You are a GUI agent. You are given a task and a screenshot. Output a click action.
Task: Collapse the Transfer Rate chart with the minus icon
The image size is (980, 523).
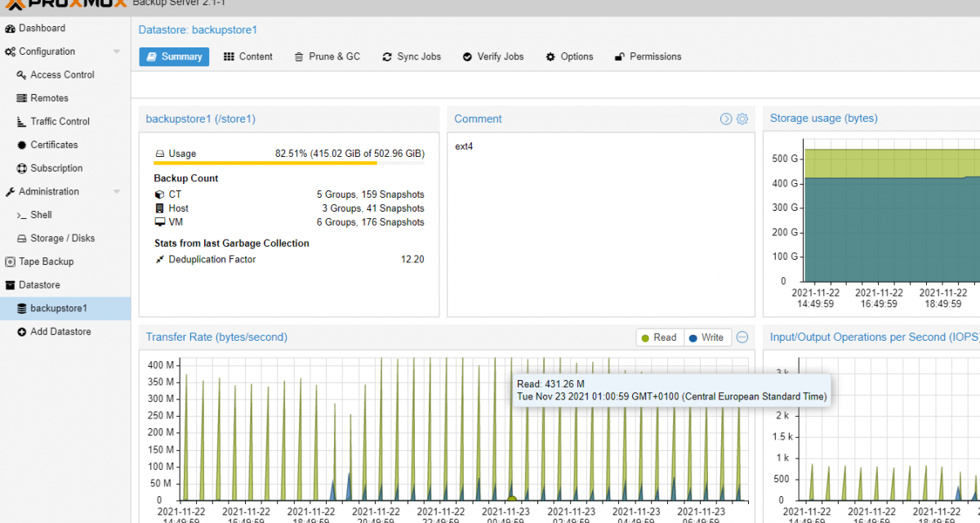742,337
